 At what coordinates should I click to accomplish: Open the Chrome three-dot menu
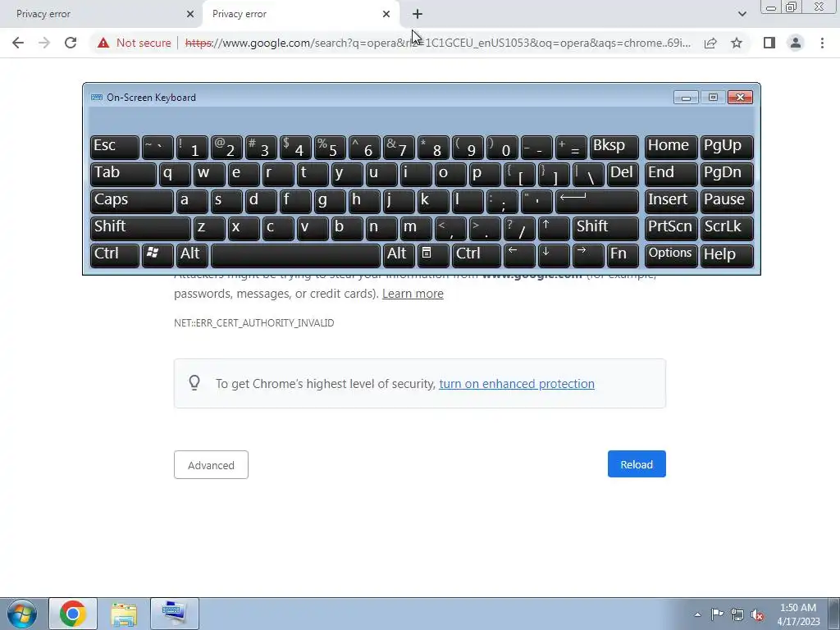pos(822,43)
